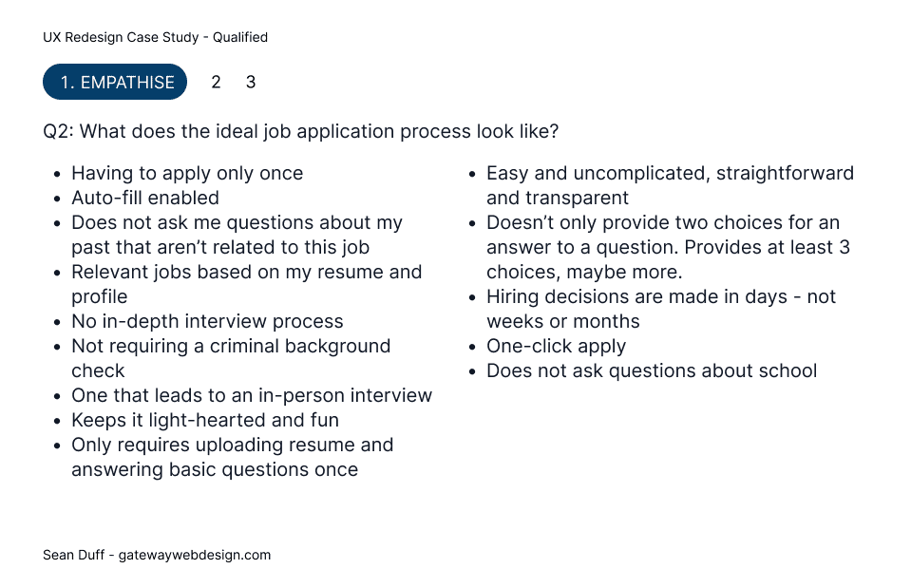Select the 1. EMPATHISE step pill
The image size is (911, 588).
pos(114,82)
